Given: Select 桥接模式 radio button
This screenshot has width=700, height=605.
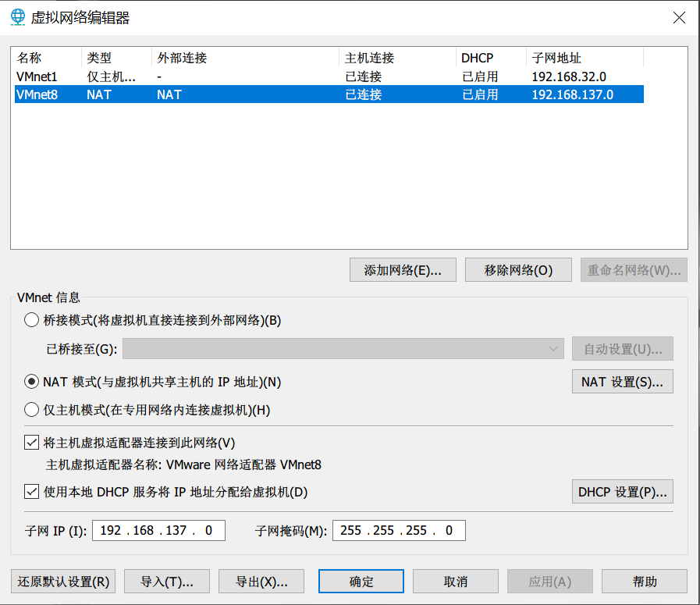Looking at the screenshot, I should click(x=31, y=320).
